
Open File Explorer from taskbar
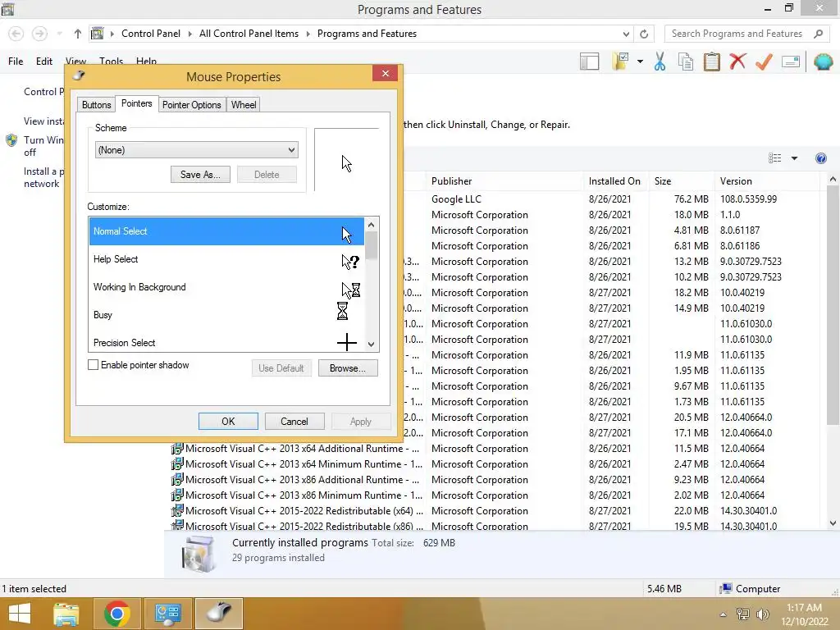point(66,614)
